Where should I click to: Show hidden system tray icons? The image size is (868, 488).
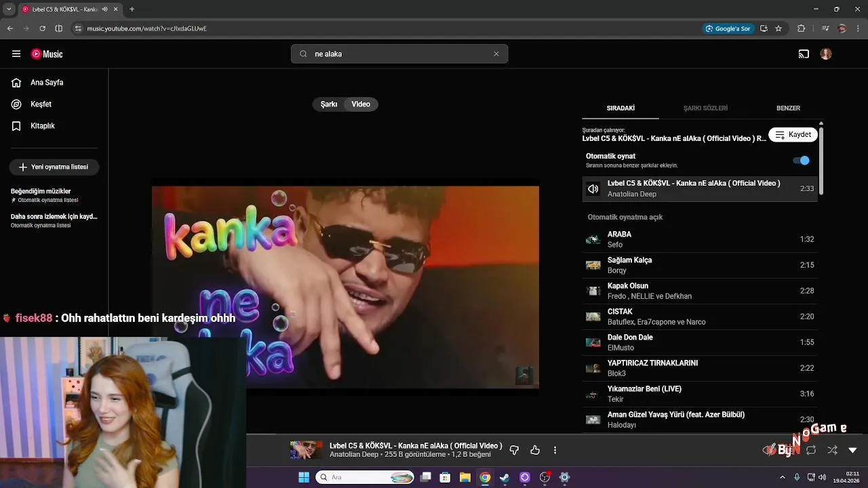[x=782, y=477]
